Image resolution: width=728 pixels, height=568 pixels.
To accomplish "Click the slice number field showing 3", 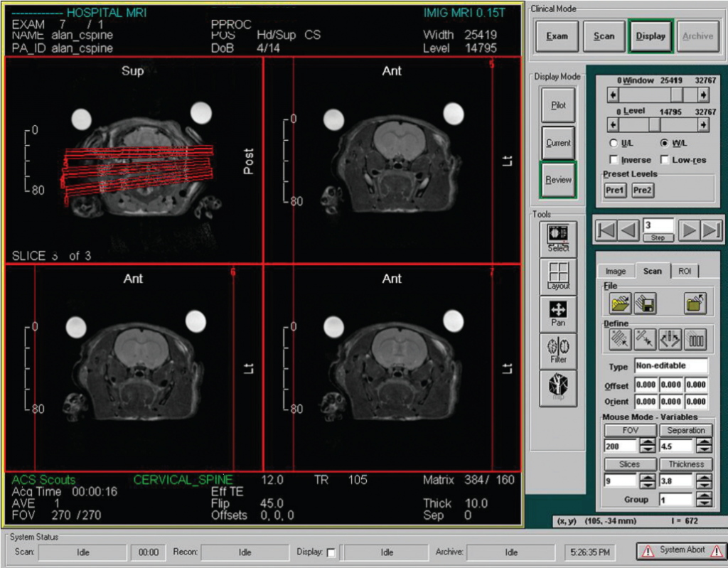I will 659,227.
